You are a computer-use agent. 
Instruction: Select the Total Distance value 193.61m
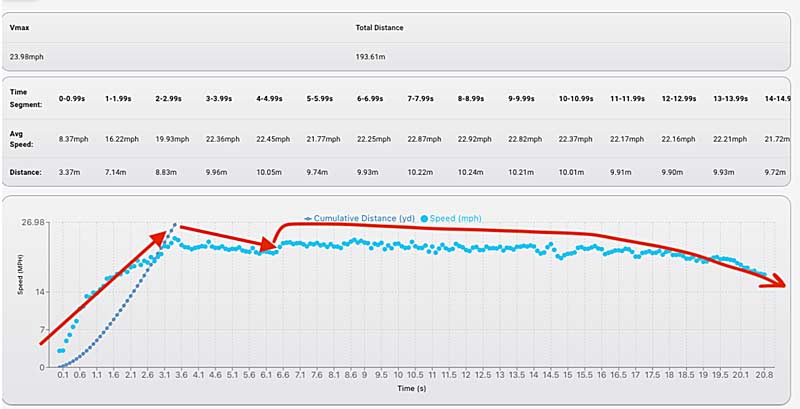[370, 57]
